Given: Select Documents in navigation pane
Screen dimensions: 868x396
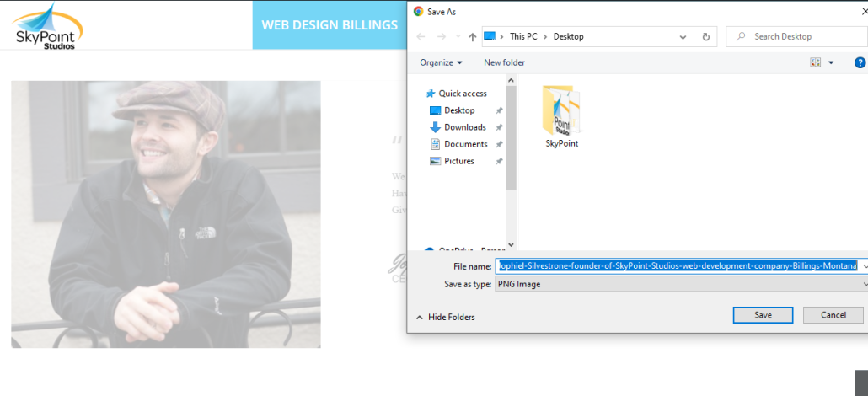Looking at the screenshot, I should (459, 144).
